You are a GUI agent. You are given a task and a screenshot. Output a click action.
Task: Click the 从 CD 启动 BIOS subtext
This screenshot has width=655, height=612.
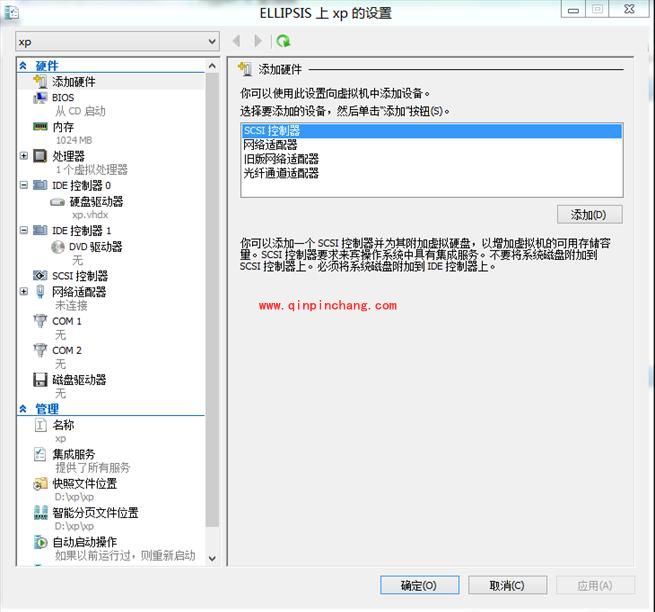[80, 111]
